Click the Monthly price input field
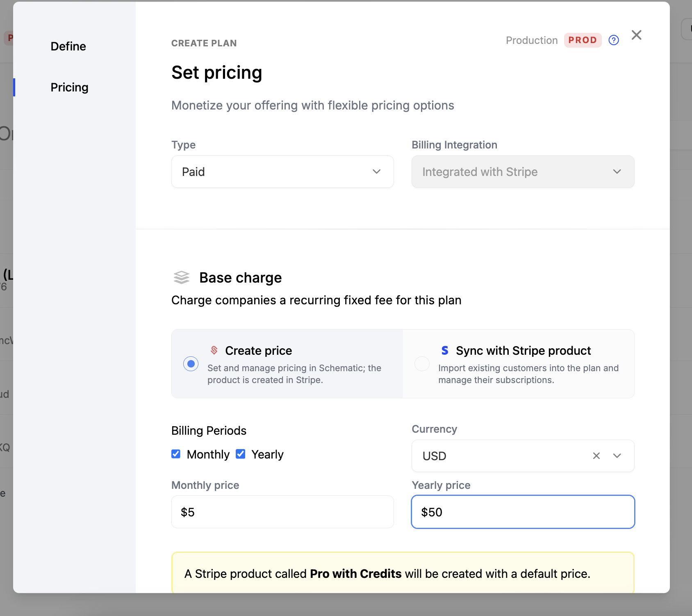Image resolution: width=692 pixels, height=616 pixels. pyautogui.click(x=282, y=512)
